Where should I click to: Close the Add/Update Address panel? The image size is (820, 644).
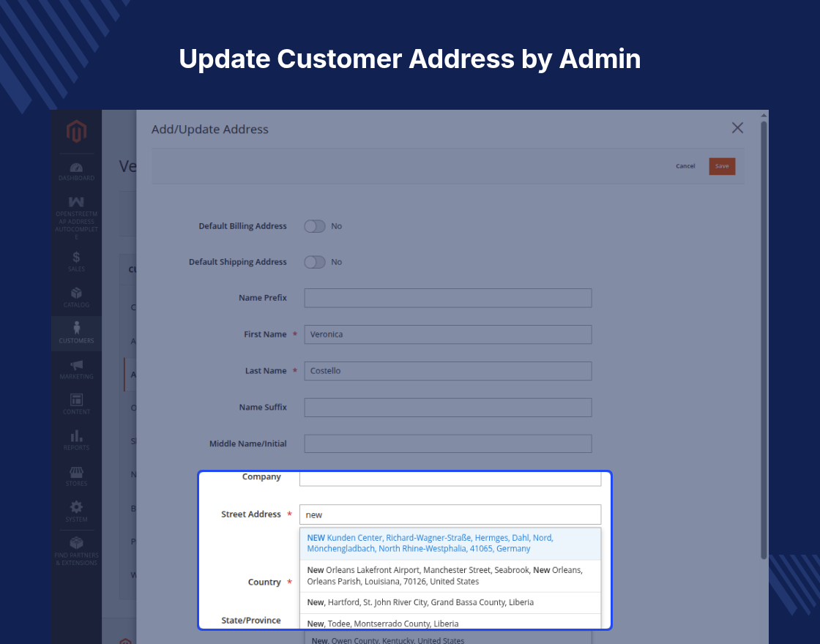click(737, 128)
